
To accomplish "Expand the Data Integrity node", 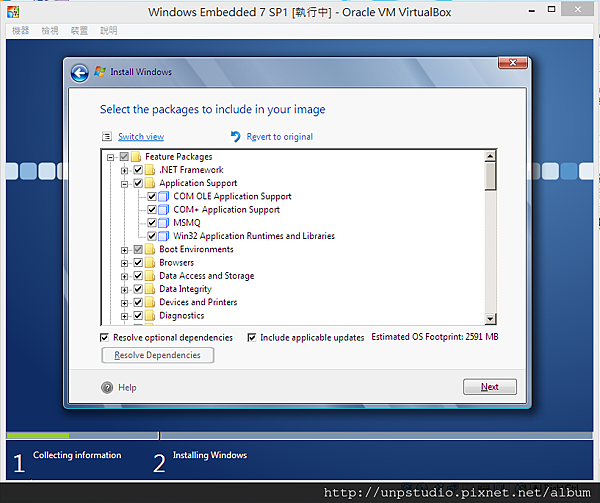I will tap(124, 290).
